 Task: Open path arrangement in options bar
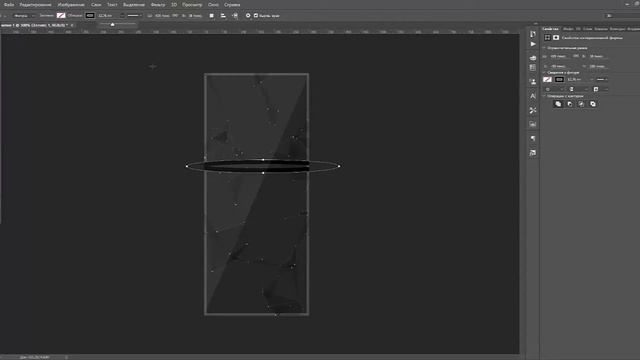(236, 16)
